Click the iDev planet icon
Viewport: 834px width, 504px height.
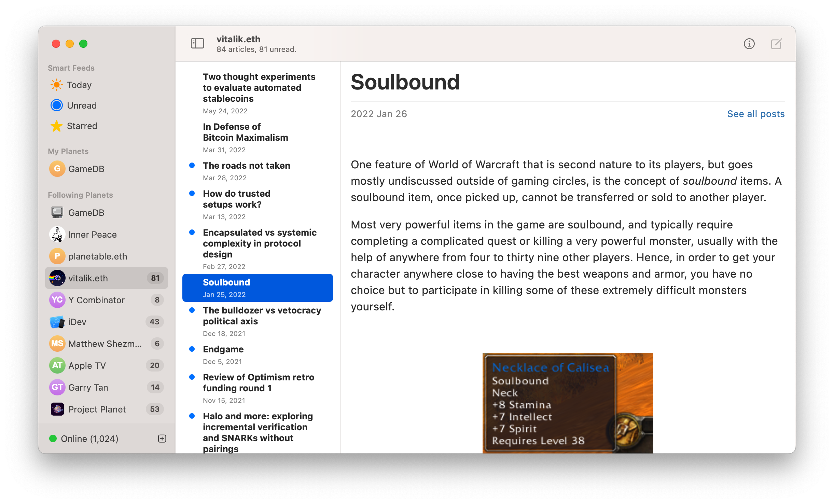point(57,322)
